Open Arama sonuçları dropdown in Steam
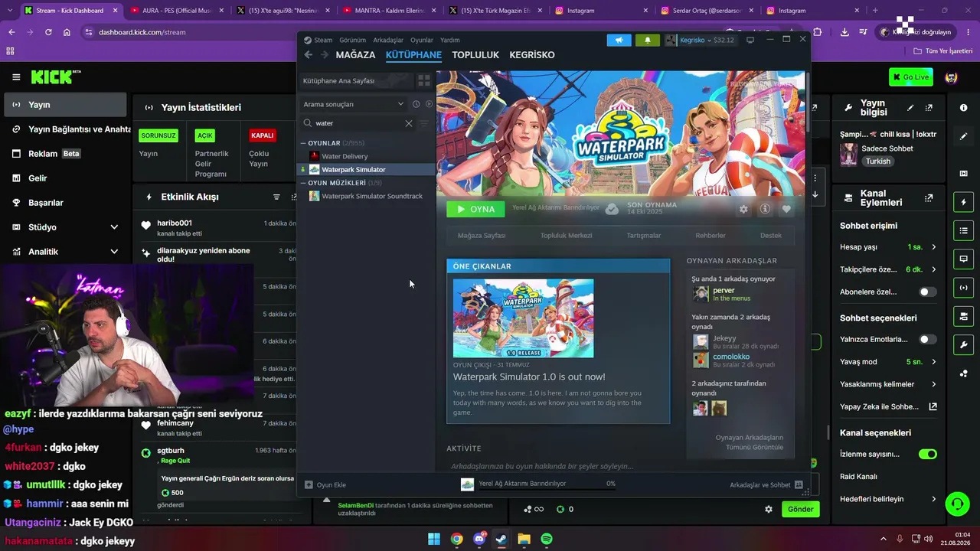 point(352,104)
